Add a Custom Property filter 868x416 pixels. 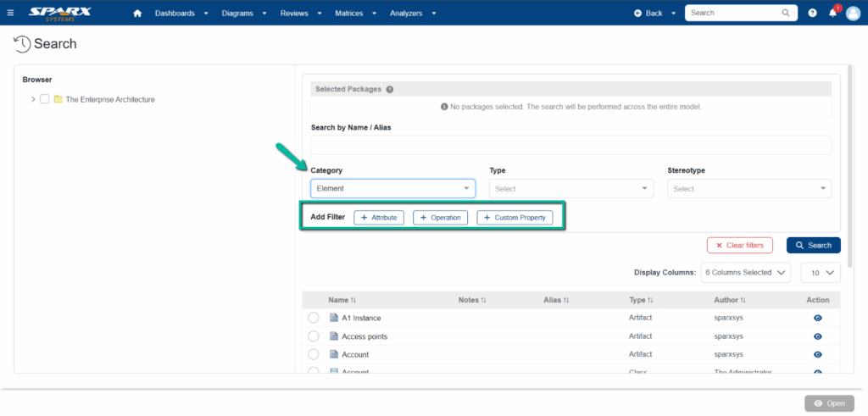tap(515, 218)
